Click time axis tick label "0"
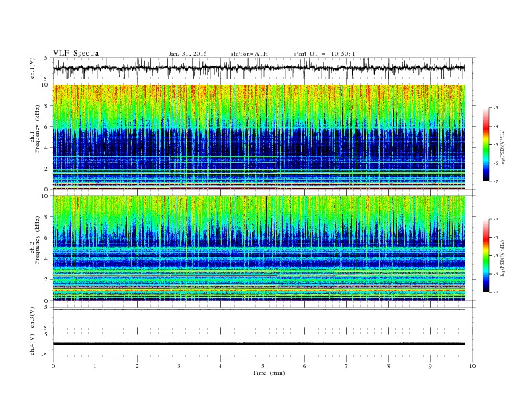This screenshot has height=411, width=532. (53, 366)
